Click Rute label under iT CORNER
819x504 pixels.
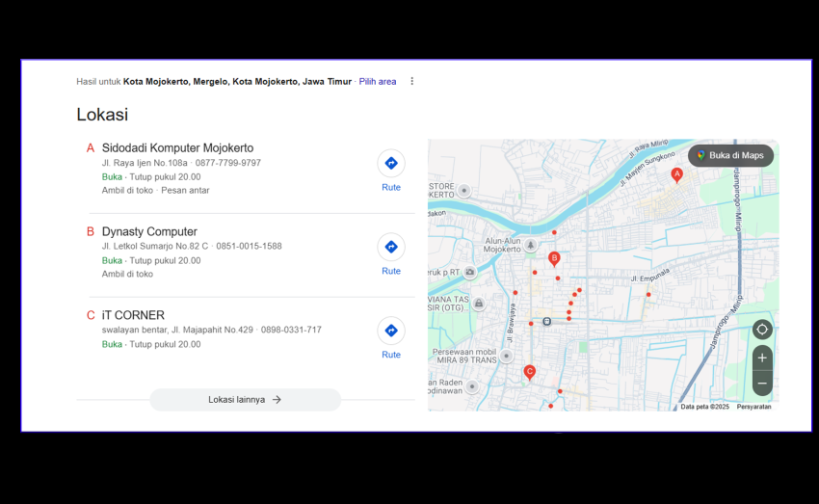coord(390,354)
